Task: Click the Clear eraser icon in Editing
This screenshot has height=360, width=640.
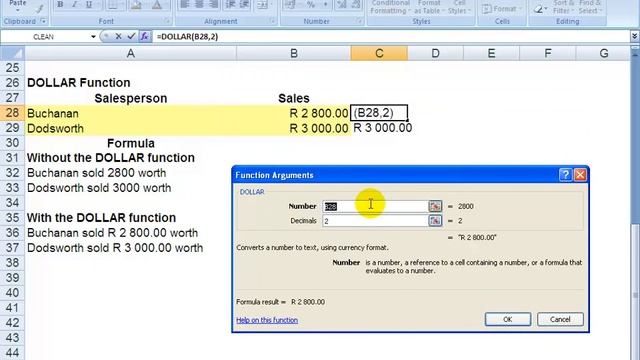Action: click(x=540, y=9)
